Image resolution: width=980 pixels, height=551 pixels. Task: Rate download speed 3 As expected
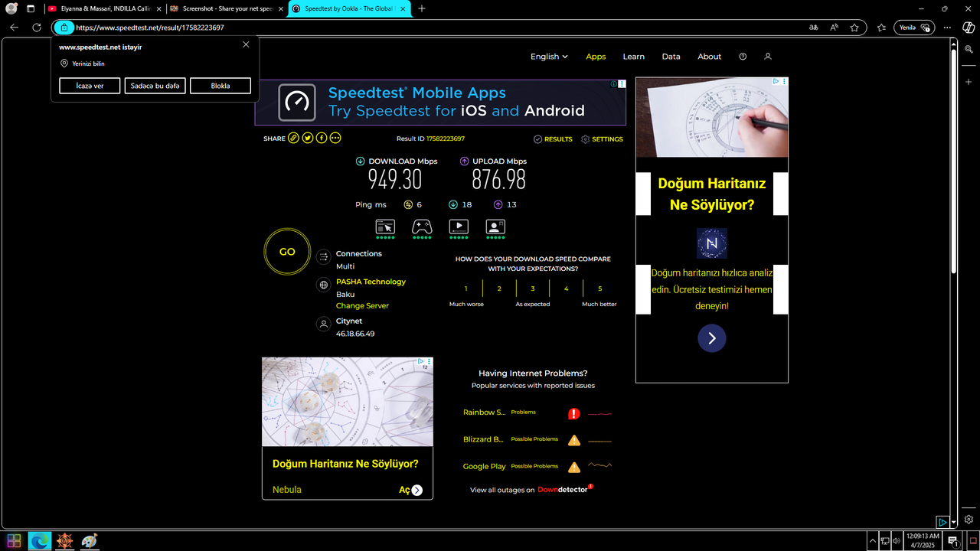[x=533, y=289]
